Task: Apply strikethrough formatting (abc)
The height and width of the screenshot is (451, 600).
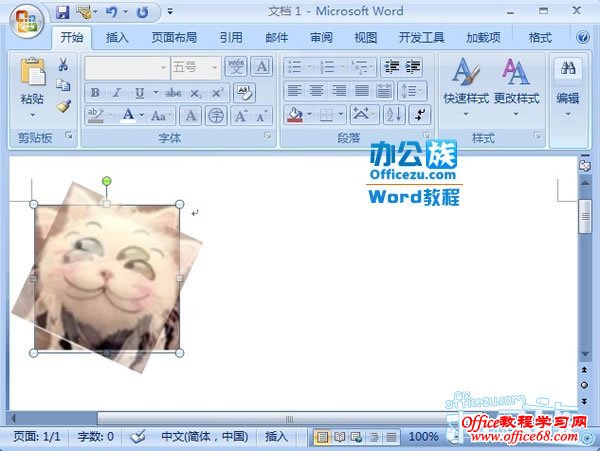Action: coord(173,93)
